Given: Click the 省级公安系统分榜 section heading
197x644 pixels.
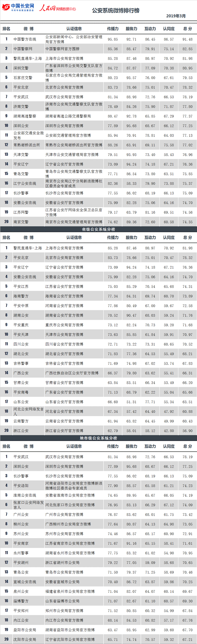Looking at the screenshot, I should click(x=98, y=229).
